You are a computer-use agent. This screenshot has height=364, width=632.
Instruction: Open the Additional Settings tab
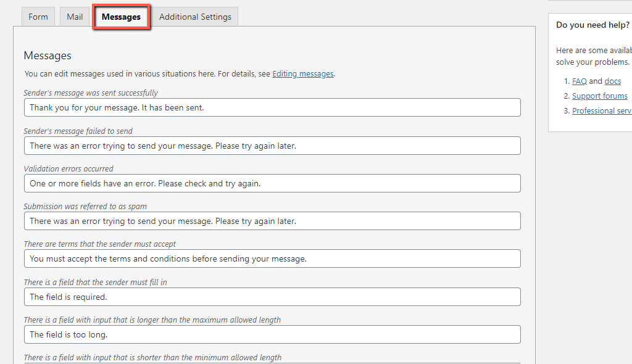click(195, 17)
